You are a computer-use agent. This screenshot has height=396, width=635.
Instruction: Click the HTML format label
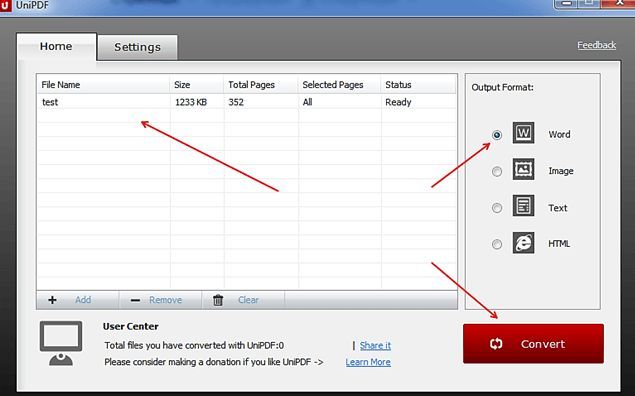click(559, 243)
